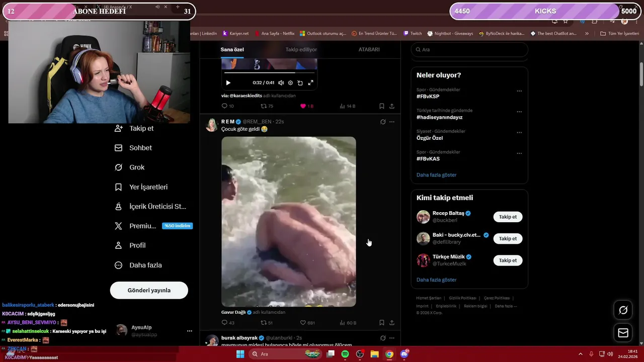Open Yer İşaretleri in sidebar
Viewport: 644px width, 362px height.
[141, 187]
